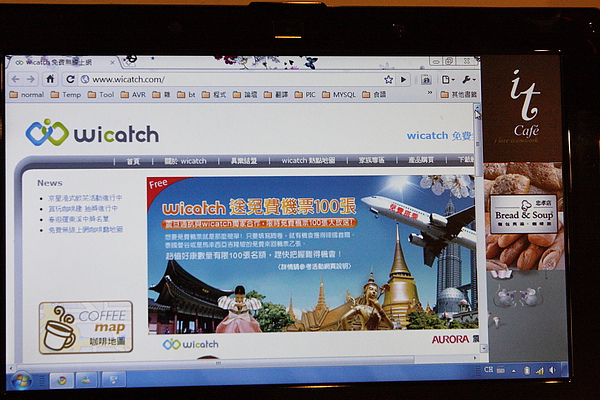Go back with the browser back arrow
600x400 pixels.
click(15, 79)
